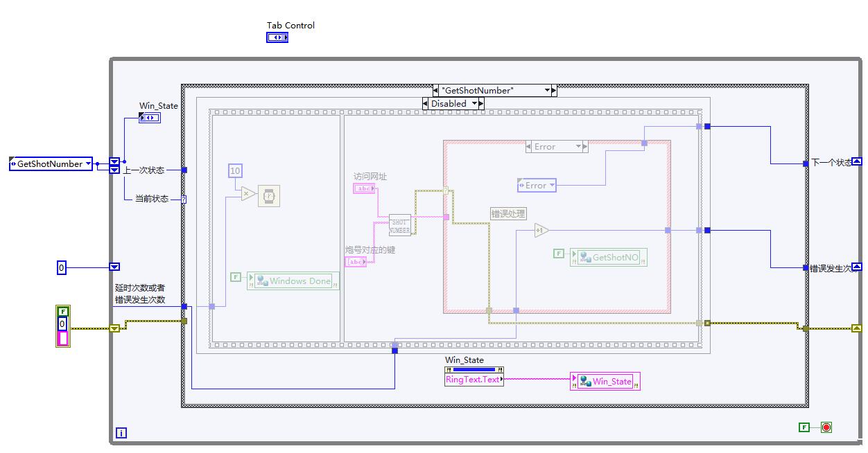Click the GetShotNO local variable
The height and width of the screenshot is (453, 868).
[609, 258]
